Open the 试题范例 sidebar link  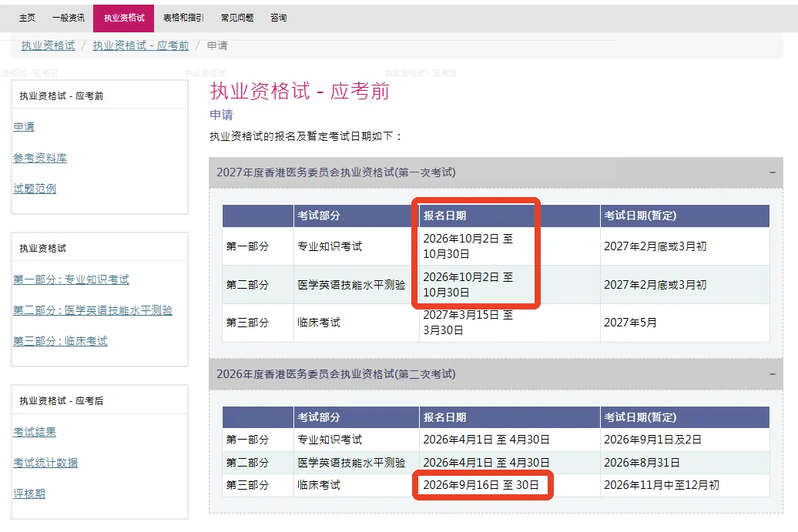coord(35,189)
